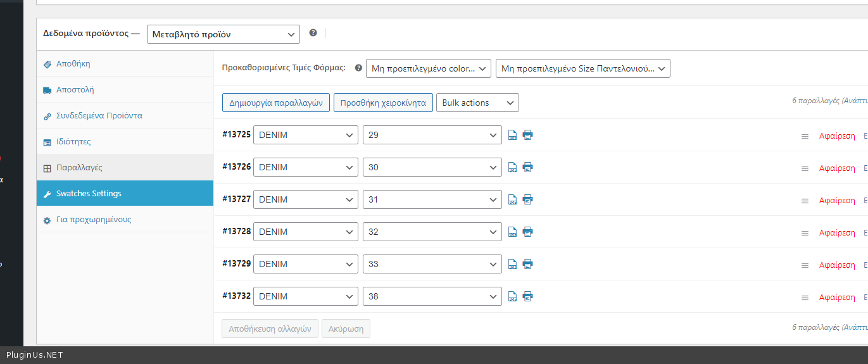Click Αφαίρεση link for variation #13728
Screen dimensions: 868x364
coord(836,233)
